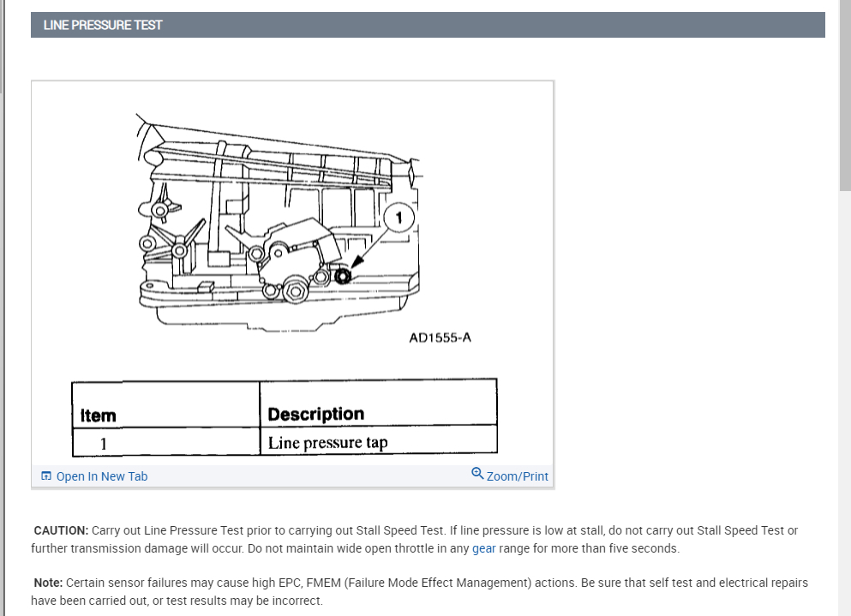Click the scrollbar track below the thumb
851x616 pixels.
click(844, 404)
